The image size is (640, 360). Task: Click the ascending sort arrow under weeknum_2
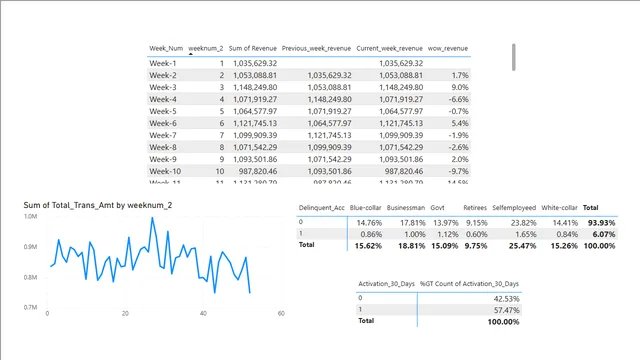191,53
